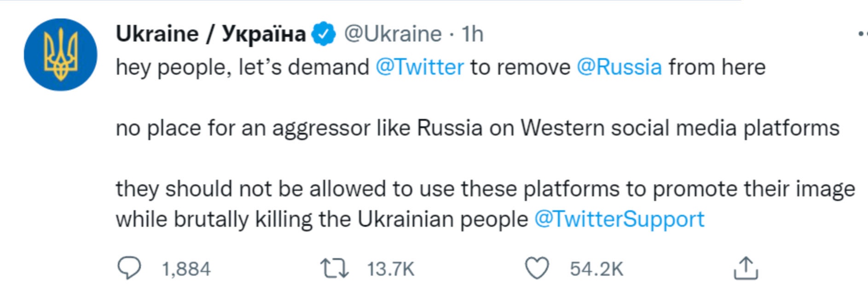Click the 'hey people, let's demand' text
Screen dimensions: 868x295
click(x=242, y=67)
